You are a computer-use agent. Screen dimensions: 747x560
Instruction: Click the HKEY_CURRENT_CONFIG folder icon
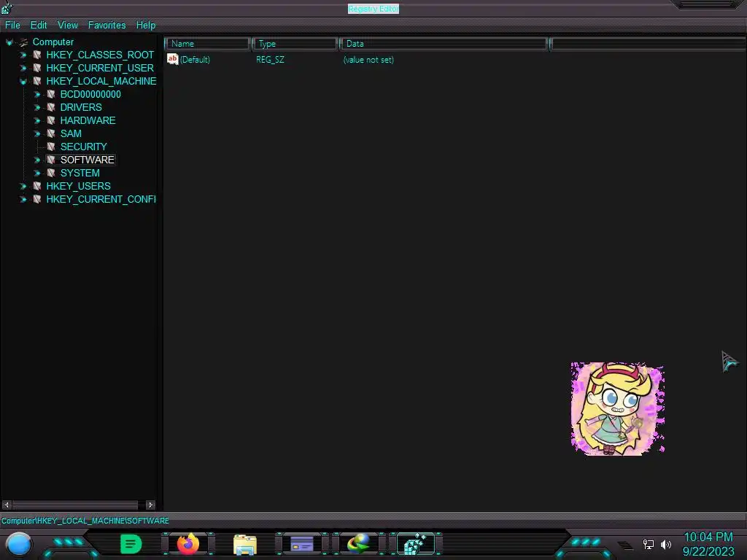(37, 199)
